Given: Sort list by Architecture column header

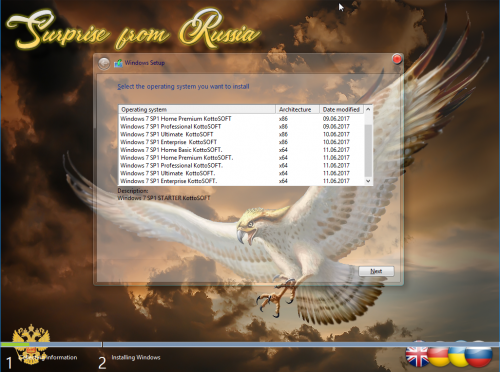Looking at the screenshot, I should [x=298, y=109].
